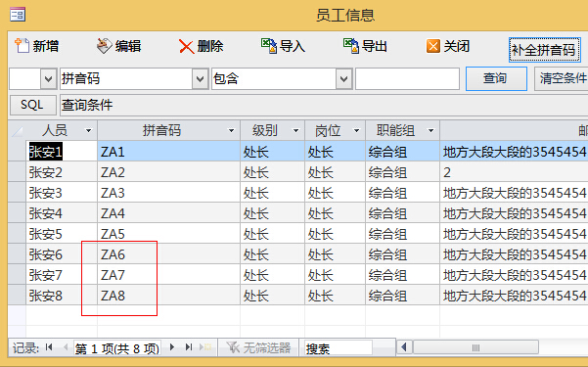This screenshot has width=588, height=367.
Task: Click 综合组 cell in 张安8 row
Action: (x=403, y=296)
